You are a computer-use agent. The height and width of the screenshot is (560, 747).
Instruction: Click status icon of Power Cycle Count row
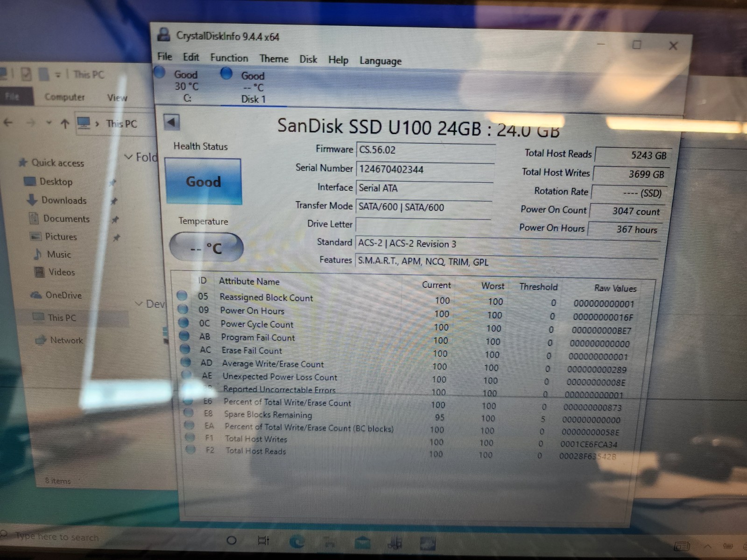click(x=184, y=322)
